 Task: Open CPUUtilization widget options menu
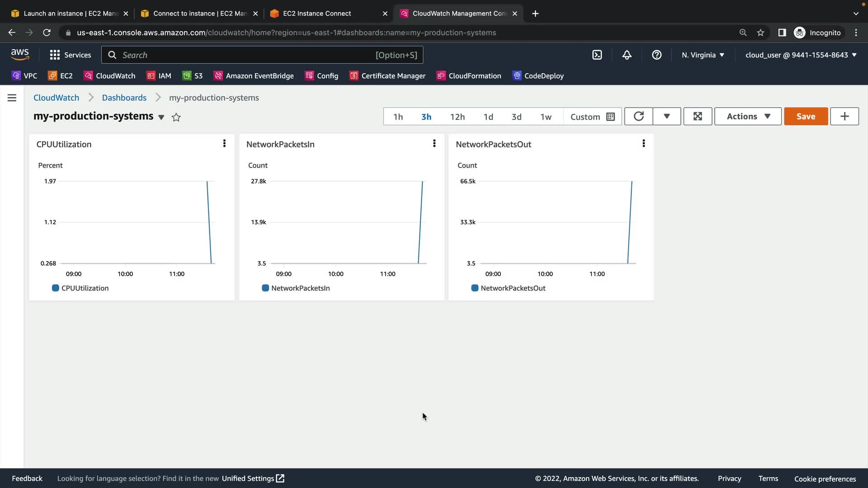(224, 144)
